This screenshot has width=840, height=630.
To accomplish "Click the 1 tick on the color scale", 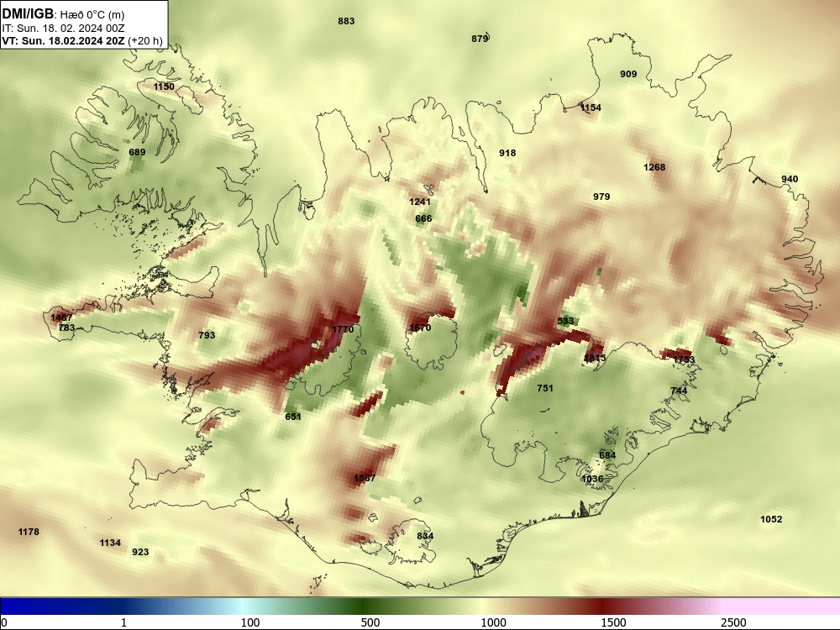I will pyautogui.click(x=123, y=622).
